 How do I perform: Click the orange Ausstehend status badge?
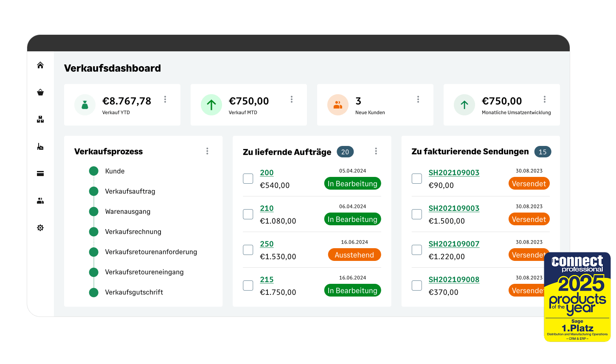pos(354,255)
